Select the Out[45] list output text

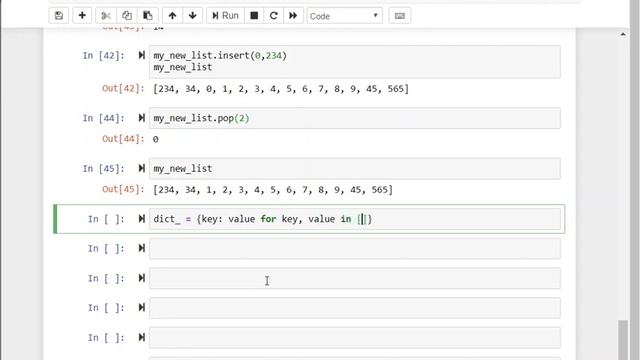click(x=273, y=189)
